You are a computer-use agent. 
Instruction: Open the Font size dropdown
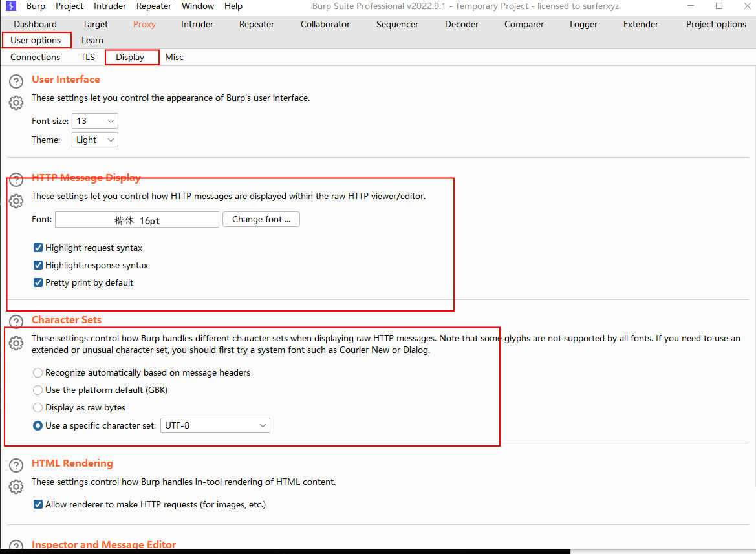tap(95, 121)
